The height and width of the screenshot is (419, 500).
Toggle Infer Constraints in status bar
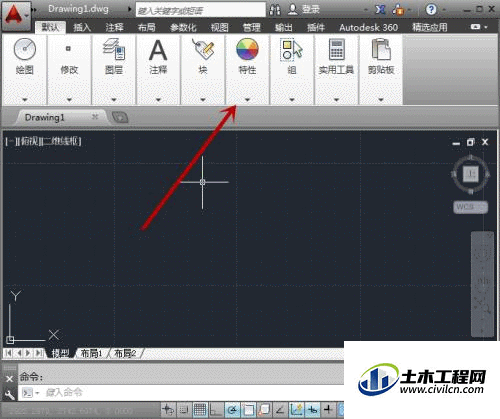168,409
